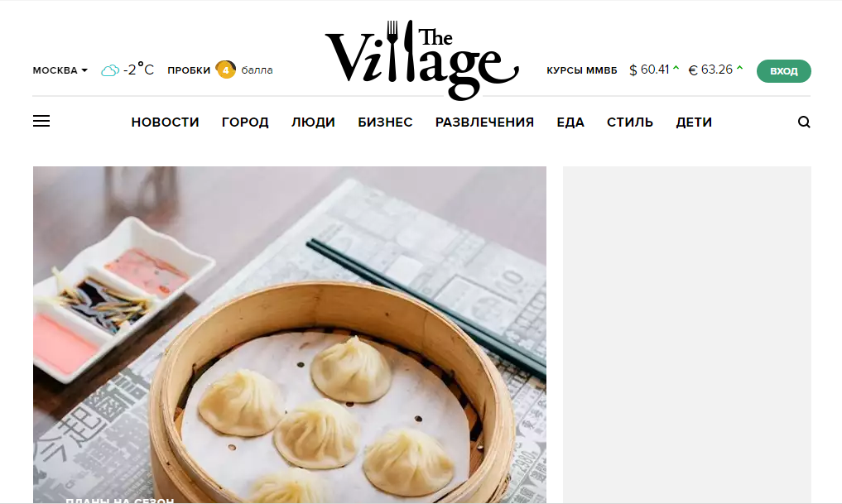Click the green Вход login button
The image size is (842, 504).
783,71
